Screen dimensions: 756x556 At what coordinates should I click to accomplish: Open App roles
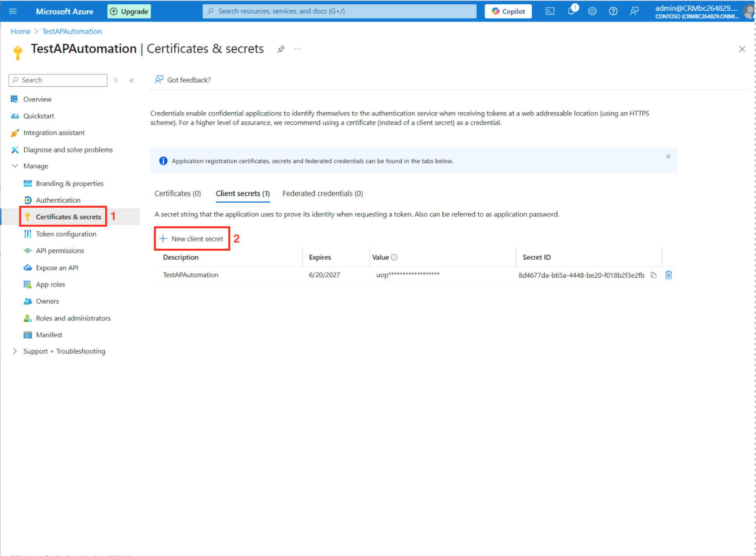coord(50,285)
